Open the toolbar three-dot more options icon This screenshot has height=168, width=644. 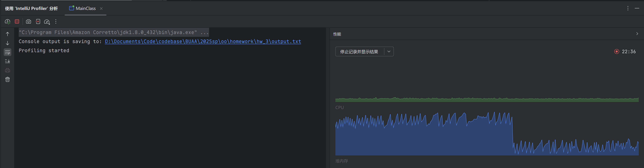click(55, 22)
